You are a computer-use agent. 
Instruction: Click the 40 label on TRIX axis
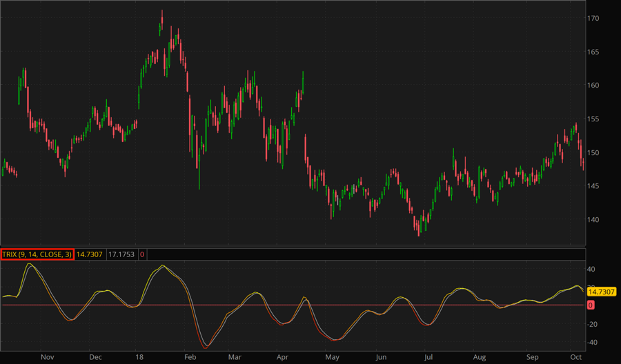pos(591,269)
